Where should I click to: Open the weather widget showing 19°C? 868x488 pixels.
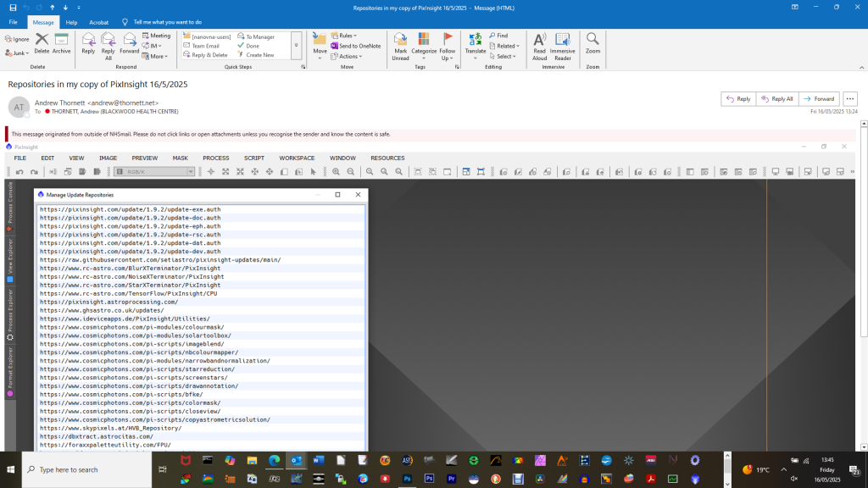click(x=755, y=469)
